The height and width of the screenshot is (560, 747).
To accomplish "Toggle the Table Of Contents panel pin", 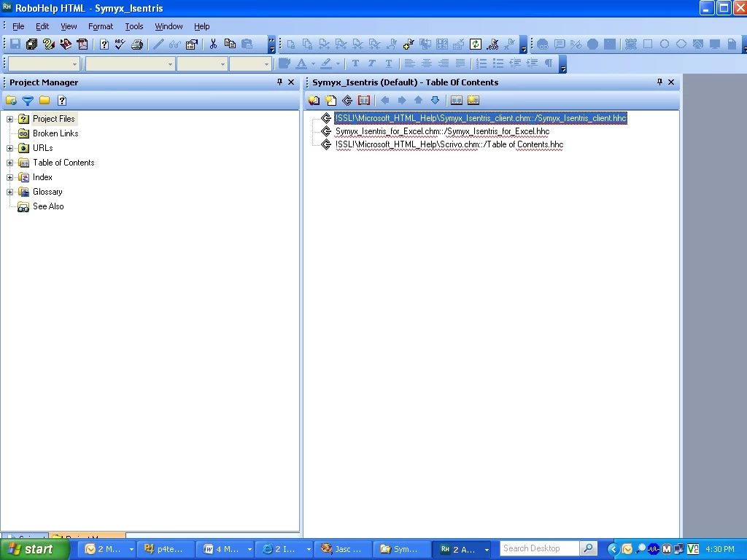I will [x=659, y=82].
